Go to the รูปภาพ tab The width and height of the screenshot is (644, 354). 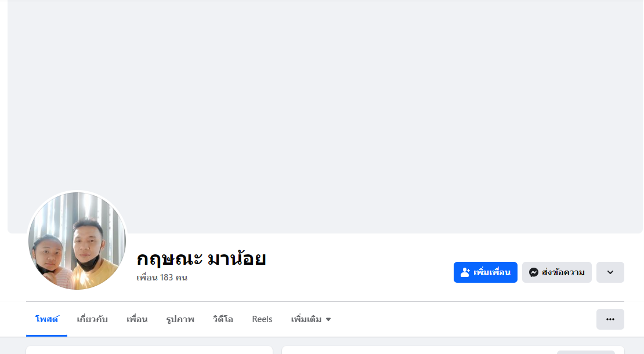180,319
